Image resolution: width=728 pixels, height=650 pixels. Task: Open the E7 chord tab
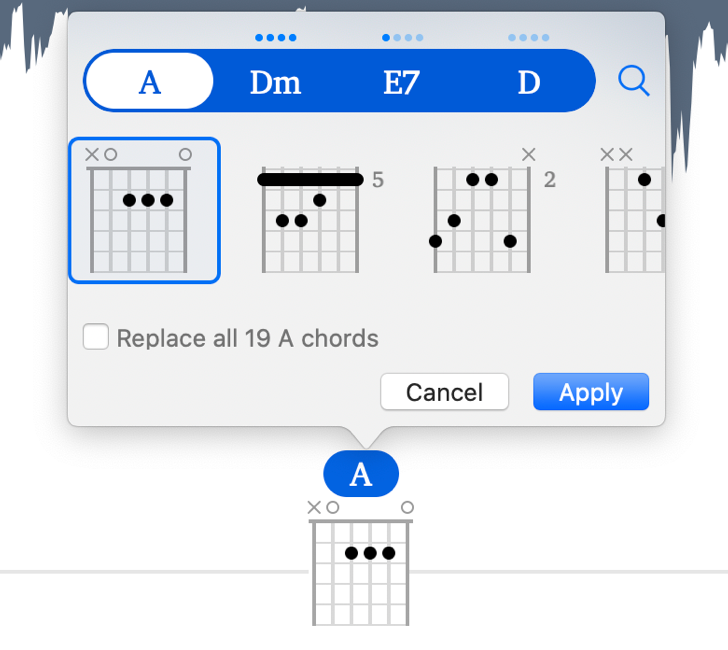click(401, 82)
